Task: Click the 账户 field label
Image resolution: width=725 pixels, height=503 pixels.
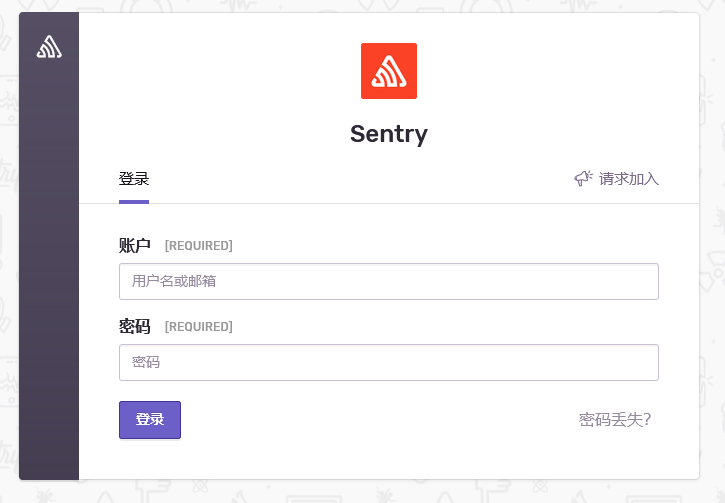Action: click(135, 245)
